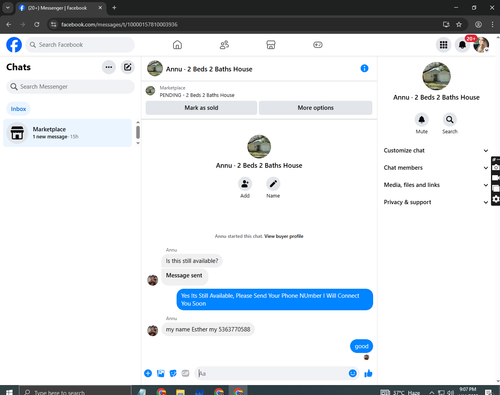Search in conversation magnifier icon
The image size is (500, 395).
pyautogui.click(x=450, y=120)
